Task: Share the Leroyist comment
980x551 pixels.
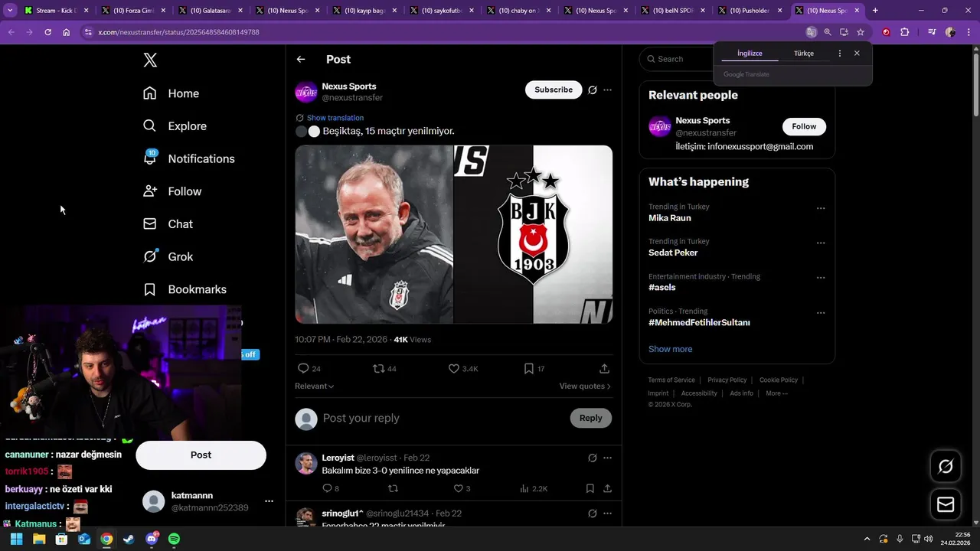Action: (x=607, y=488)
